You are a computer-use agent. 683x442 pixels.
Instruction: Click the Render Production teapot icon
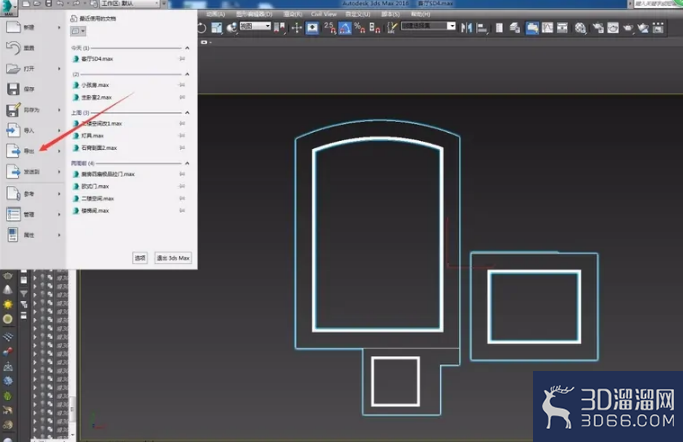tap(628, 28)
